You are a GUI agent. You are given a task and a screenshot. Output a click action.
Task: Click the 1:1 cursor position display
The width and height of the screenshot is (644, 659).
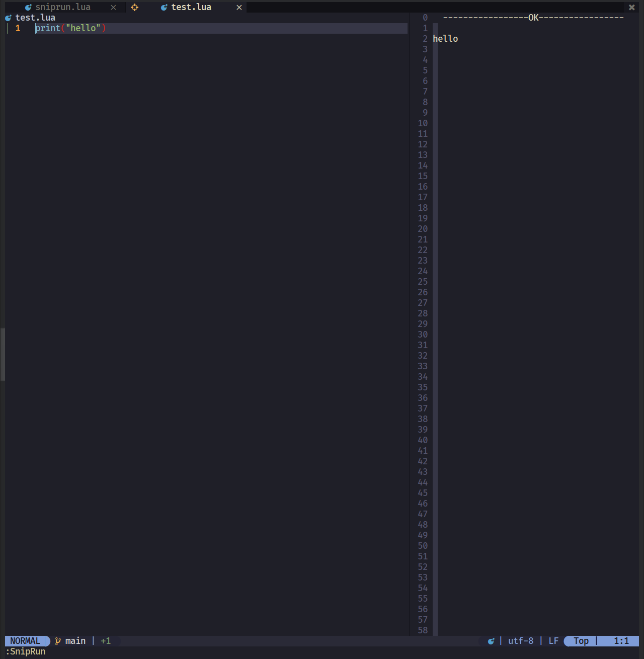click(621, 640)
